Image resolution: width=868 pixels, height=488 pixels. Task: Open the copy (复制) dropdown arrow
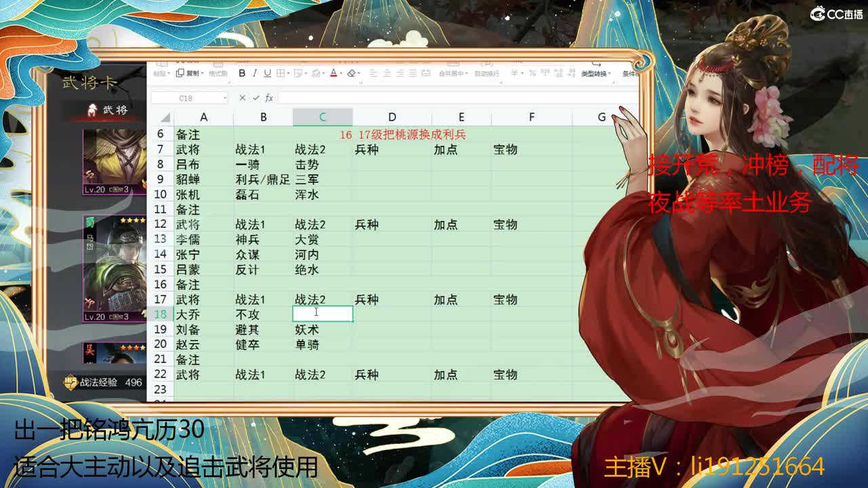click(x=203, y=73)
